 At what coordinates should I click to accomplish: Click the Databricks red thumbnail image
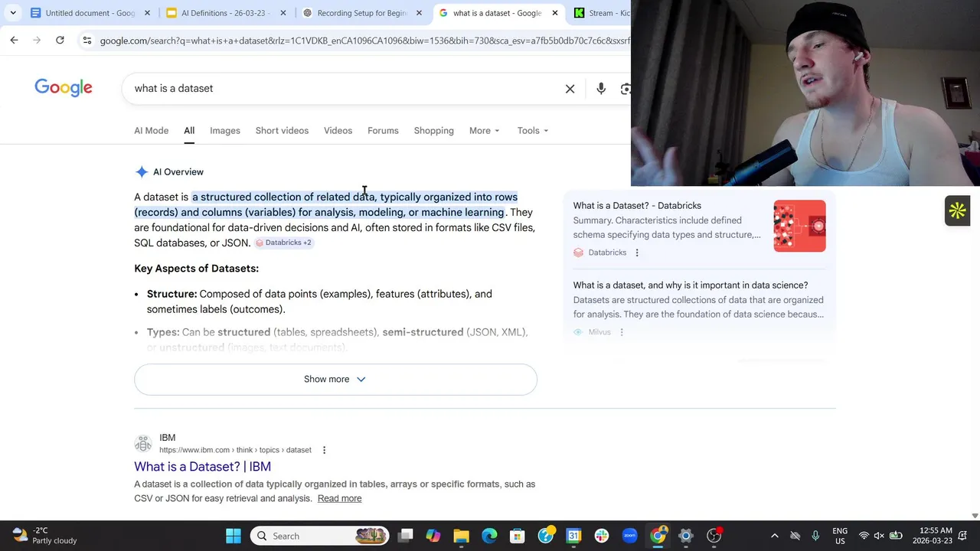click(x=799, y=226)
